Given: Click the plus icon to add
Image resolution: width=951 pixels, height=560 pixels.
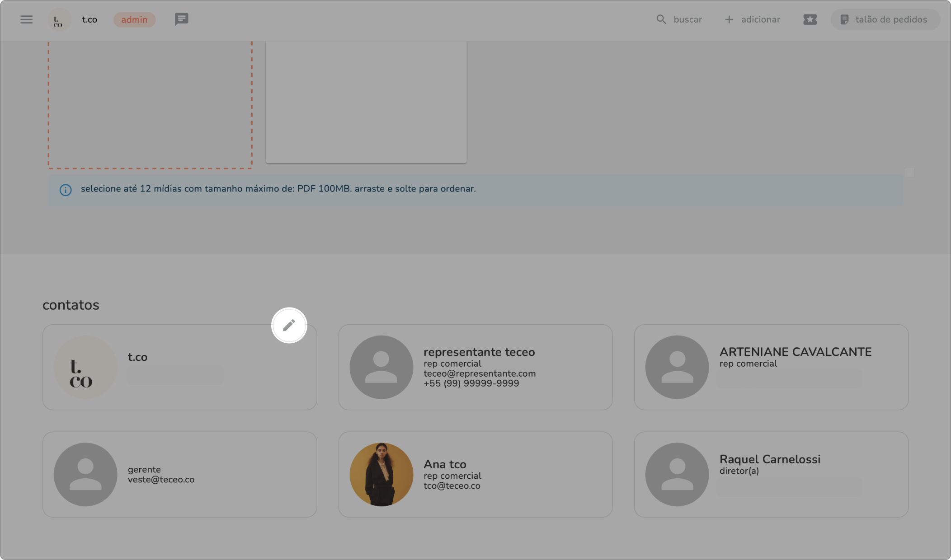Looking at the screenshot, I should pos(729,19).
